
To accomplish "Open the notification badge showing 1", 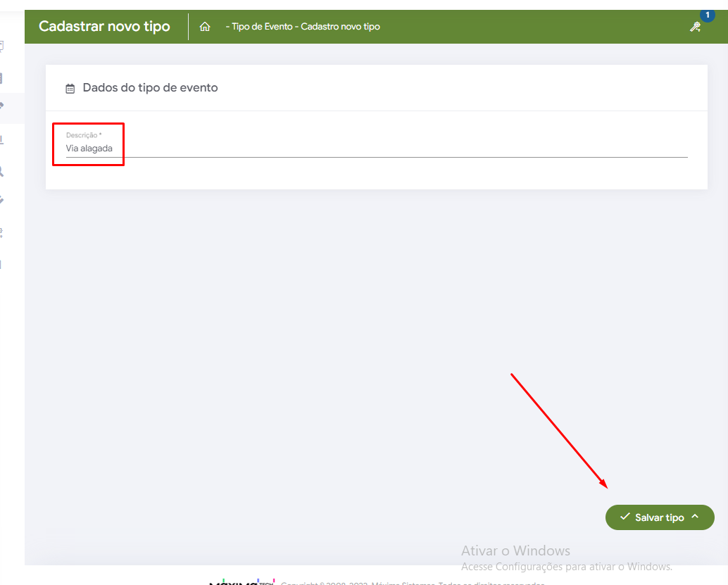I will point(707,15).
